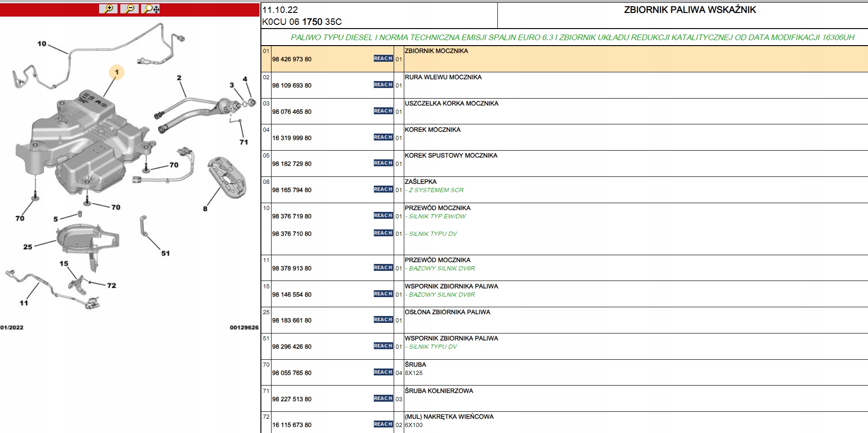The image size is (868, 433).
Task: Select callout 25 for the tank shield
Action: point(28,247)
